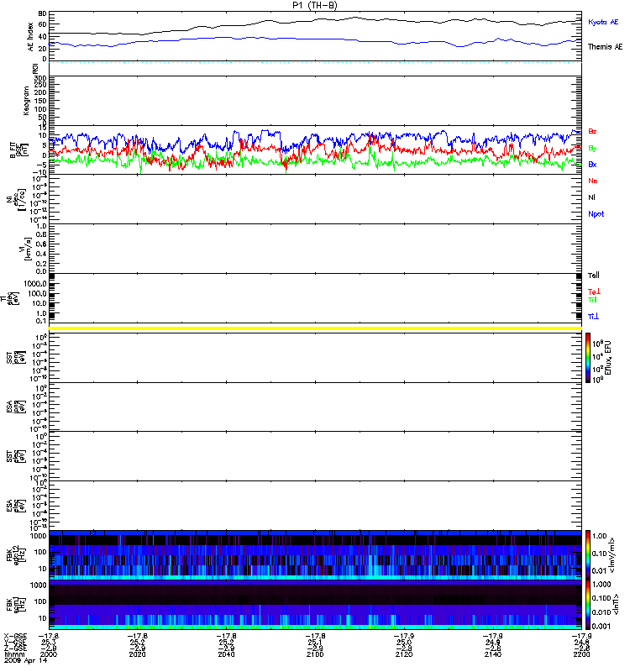This screenshot has height=672, width=630.
Task: Click the Eflux EFU color bar
Action: [x=587, y=358]
